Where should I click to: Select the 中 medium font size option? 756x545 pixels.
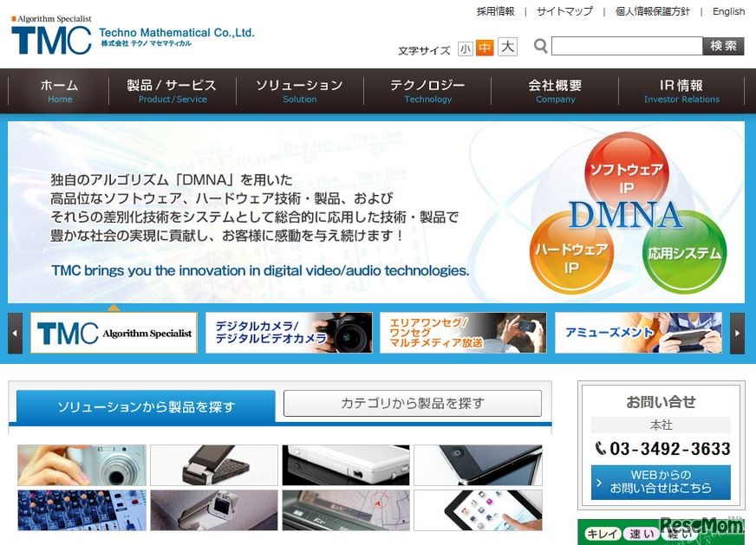tap(486, 49)
